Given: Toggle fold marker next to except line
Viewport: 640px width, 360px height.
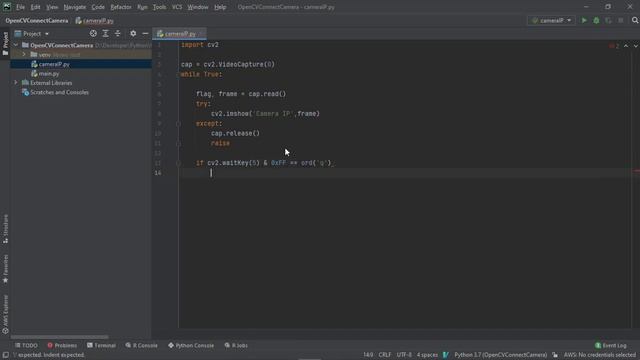Looking at the screenshot, I should 178,124.
